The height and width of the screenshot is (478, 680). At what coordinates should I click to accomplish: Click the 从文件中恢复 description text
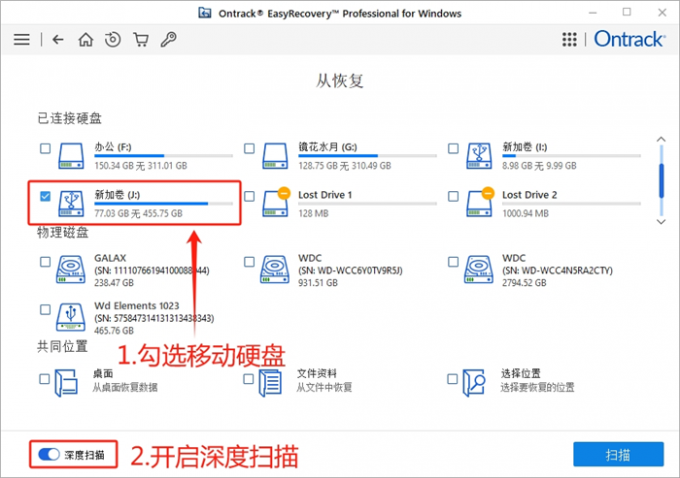[324, 387]
